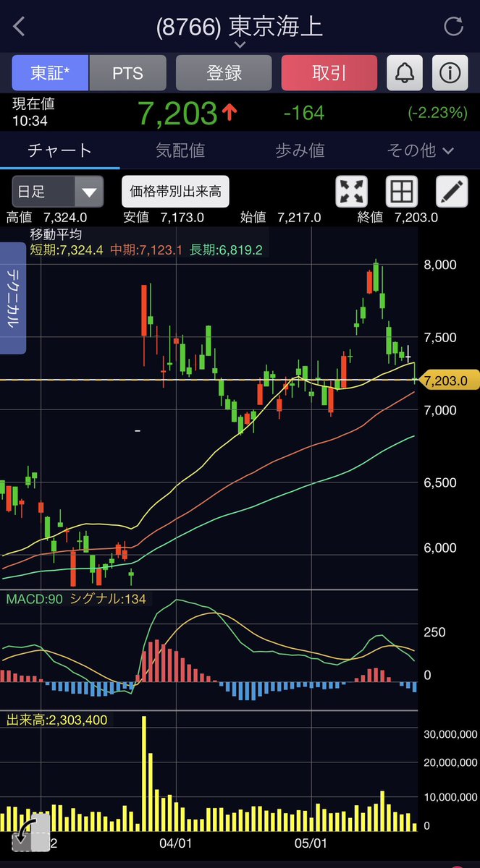Select the 東証 market toggle
Image resolution: width=480 pixels, height=868 pixels.
pos(50,73)
